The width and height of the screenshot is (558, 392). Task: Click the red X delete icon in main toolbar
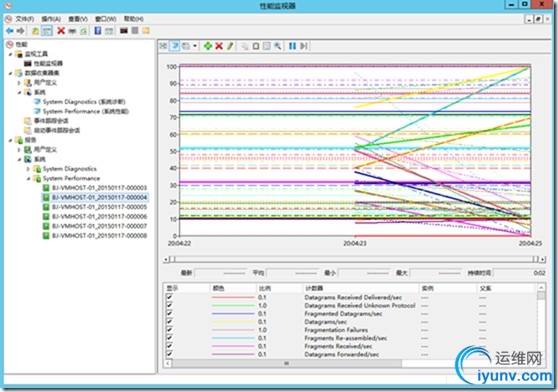coord(61,31)
